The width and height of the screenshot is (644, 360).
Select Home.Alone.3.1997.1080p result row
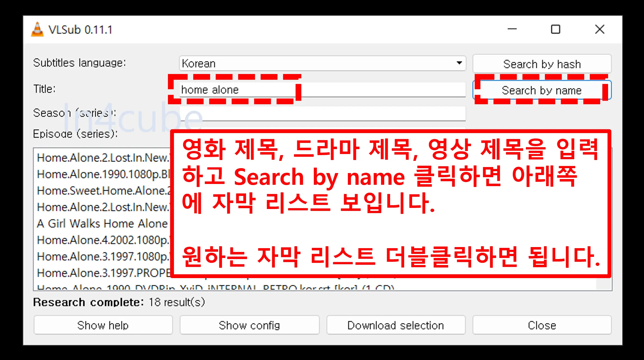click(x=103, y=257)
